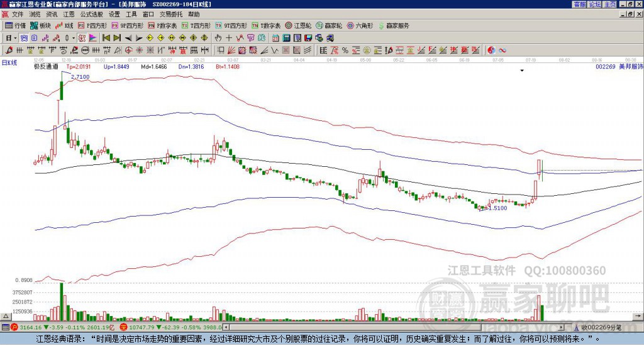Open the P数字表 tool

click(162, 25)
